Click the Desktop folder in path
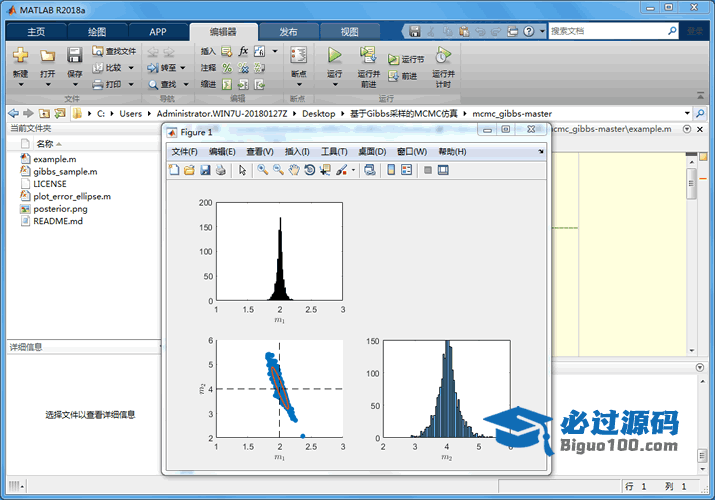715x500 pixels. click(x=318, y=113)
